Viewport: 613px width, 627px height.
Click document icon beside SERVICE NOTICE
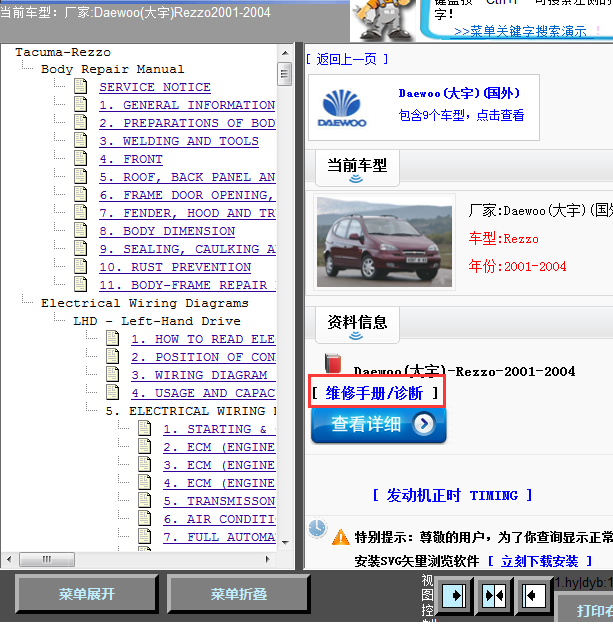point(80,87)
